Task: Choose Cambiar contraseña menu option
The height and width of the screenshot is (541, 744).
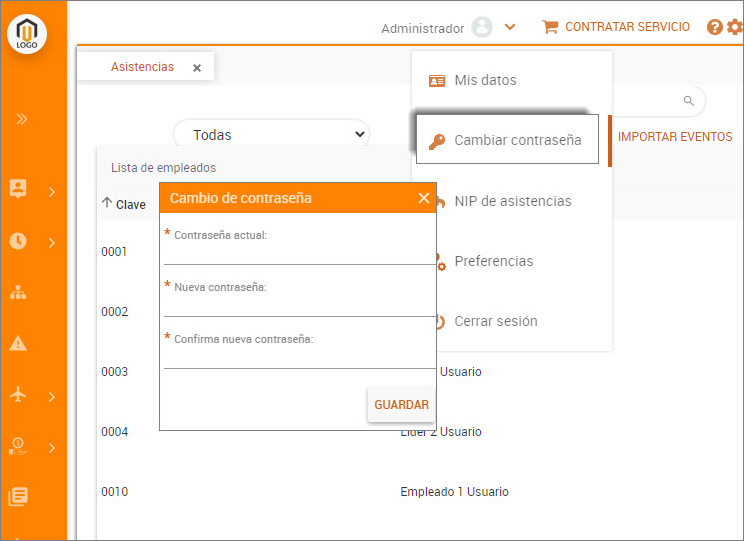Action: point(507,140)
